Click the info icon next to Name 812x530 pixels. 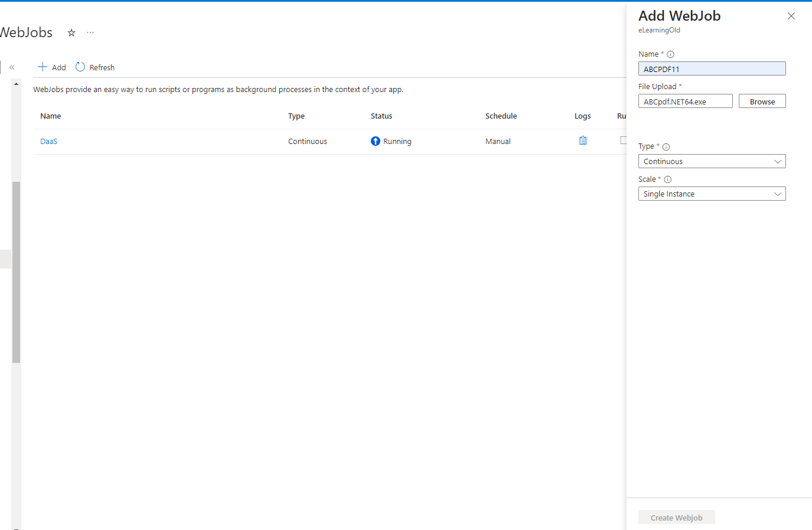(x=670, y=54)
